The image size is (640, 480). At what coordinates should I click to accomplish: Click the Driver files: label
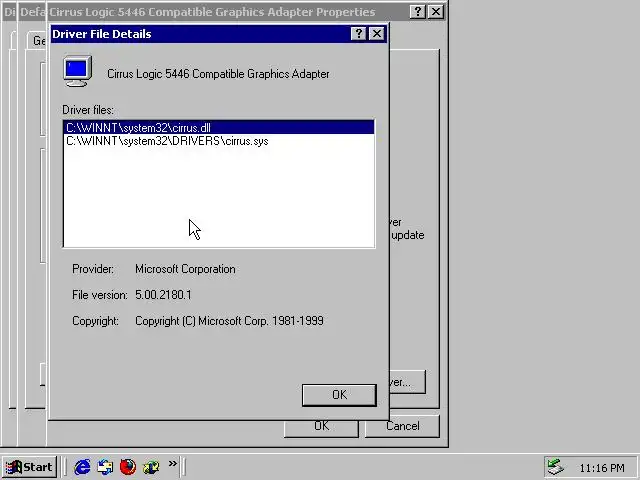point(88,110)
